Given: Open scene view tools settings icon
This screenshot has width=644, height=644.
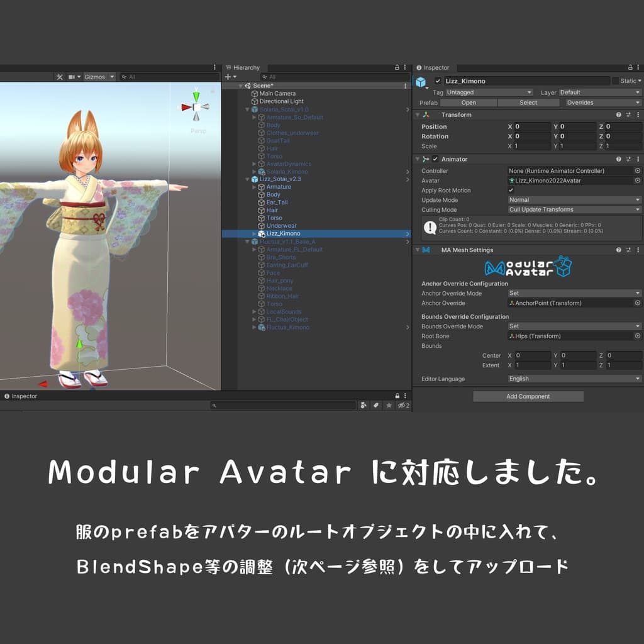Looking at the screenshot, I should point(60,77).
